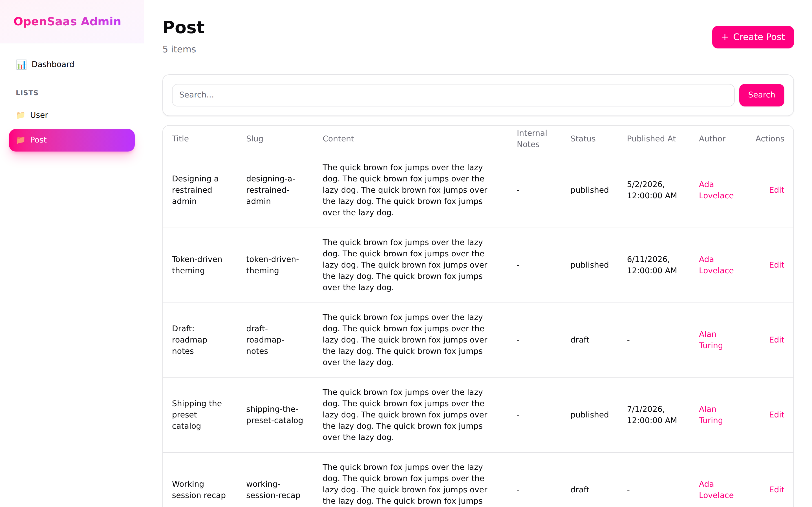
Task: Edit the Shipping the preset catalog post
Action: point(776,415)
